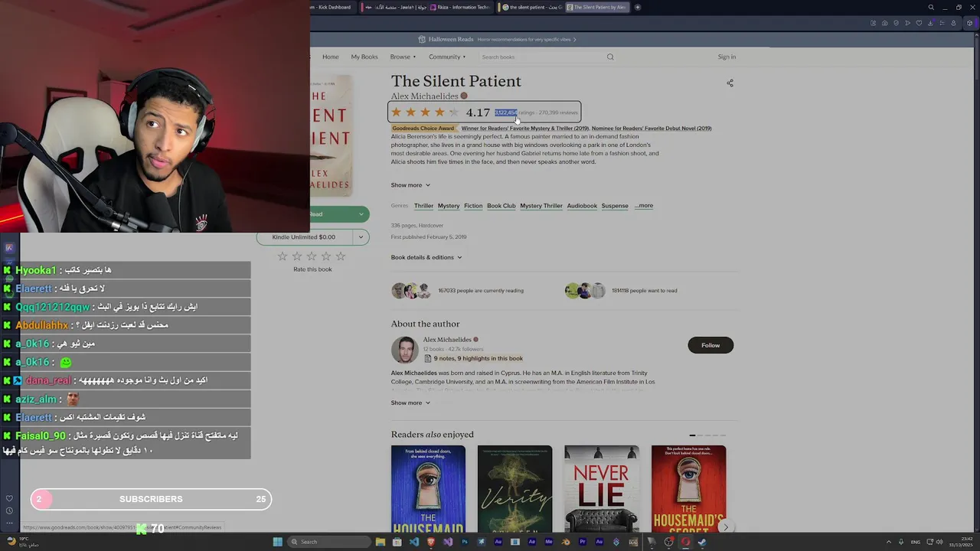Open After Effects from the taskbar

532,542
